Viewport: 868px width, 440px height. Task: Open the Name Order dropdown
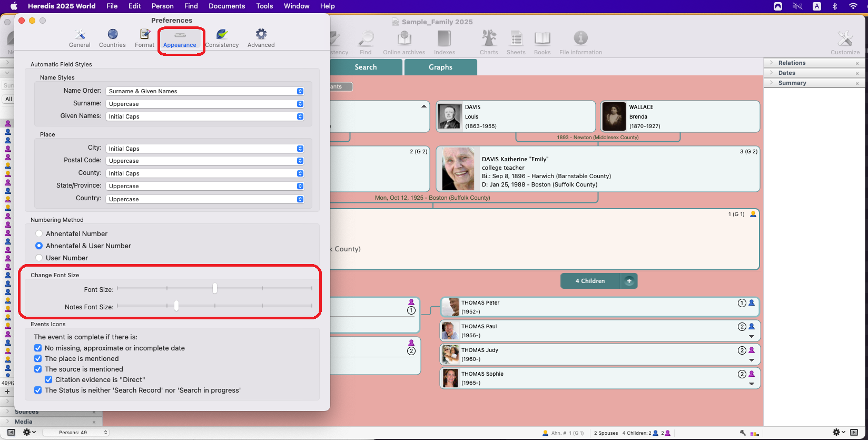205,91
